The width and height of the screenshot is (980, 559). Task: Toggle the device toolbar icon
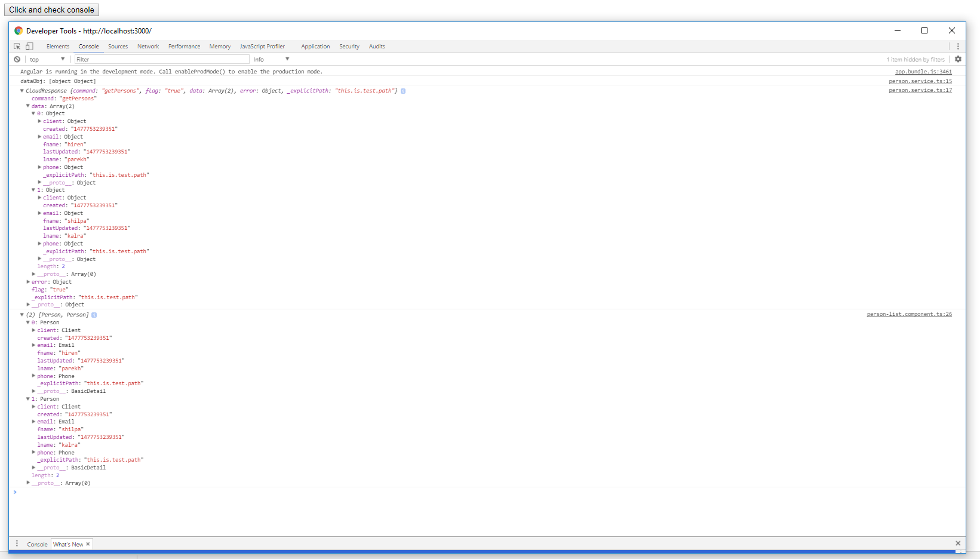(29, 46)
